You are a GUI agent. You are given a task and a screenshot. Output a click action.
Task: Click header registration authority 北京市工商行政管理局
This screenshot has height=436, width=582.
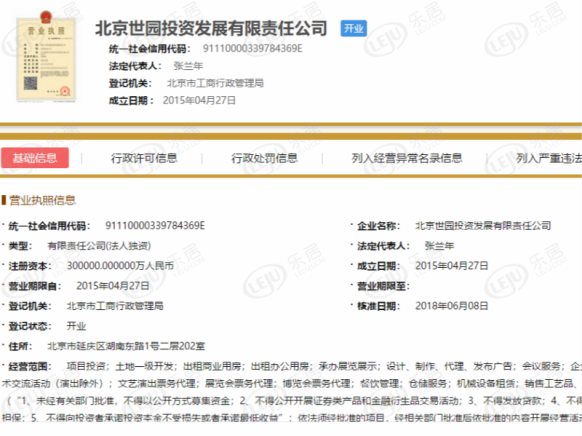pyautogui.click(x=215, y=83)
